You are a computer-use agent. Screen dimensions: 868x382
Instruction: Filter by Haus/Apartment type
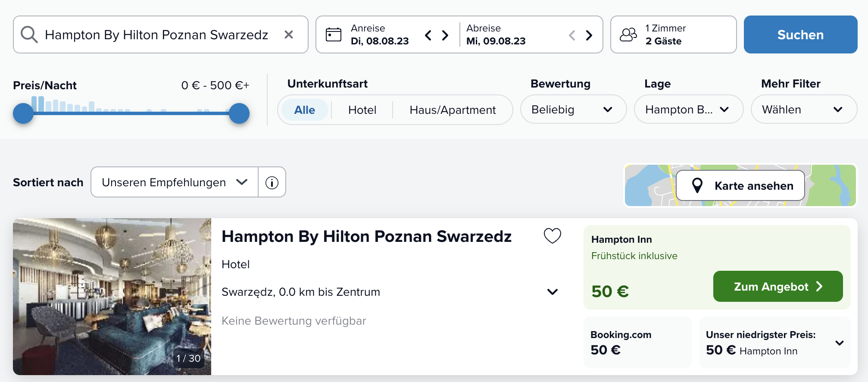[x=453, y=110]
